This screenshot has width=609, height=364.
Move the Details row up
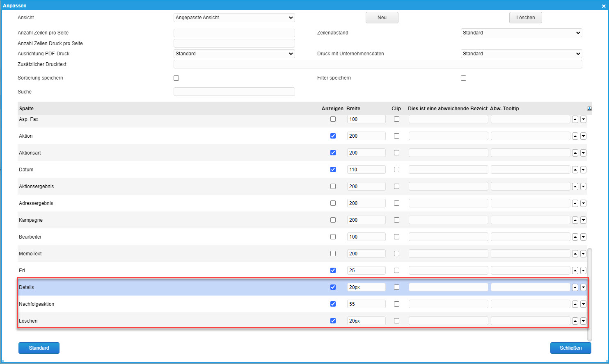pyautogui.click(x=575, y=287)
